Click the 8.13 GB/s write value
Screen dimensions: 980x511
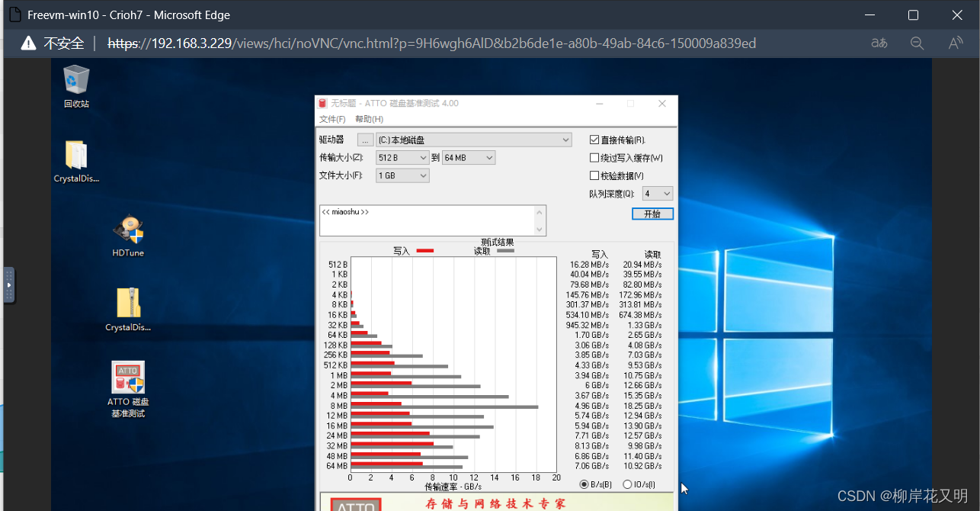click(x=589, y=445)
